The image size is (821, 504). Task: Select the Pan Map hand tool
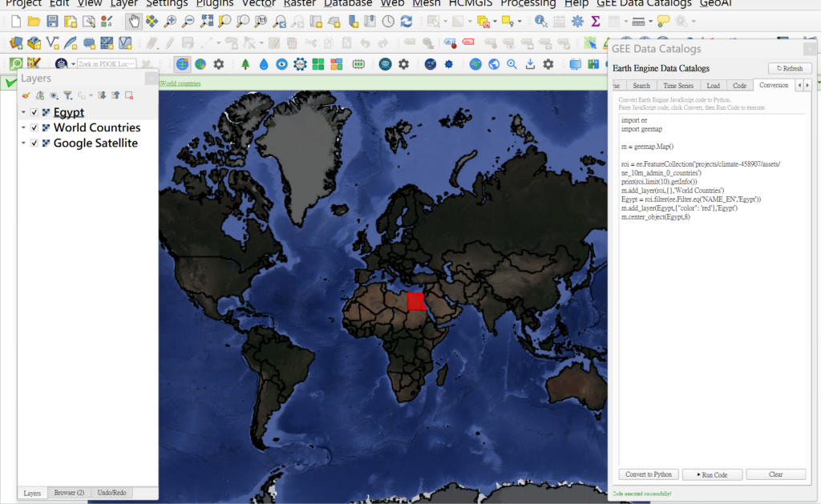coord(134,22)
